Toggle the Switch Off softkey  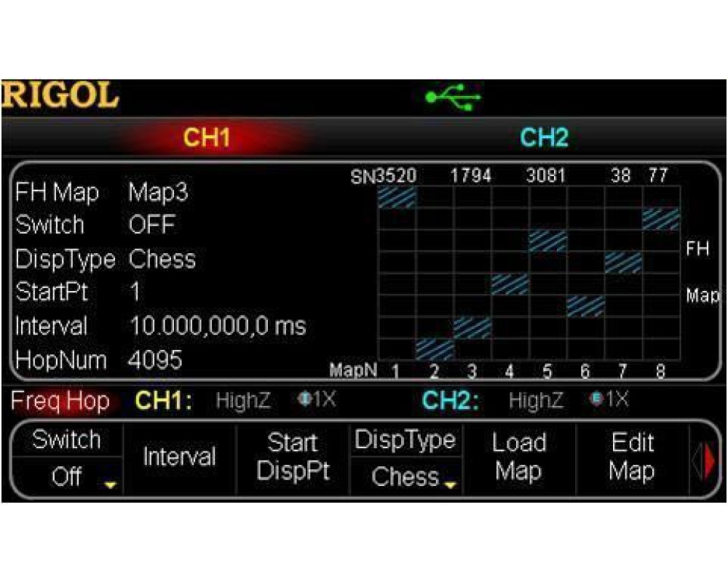(x=67, y=459)
